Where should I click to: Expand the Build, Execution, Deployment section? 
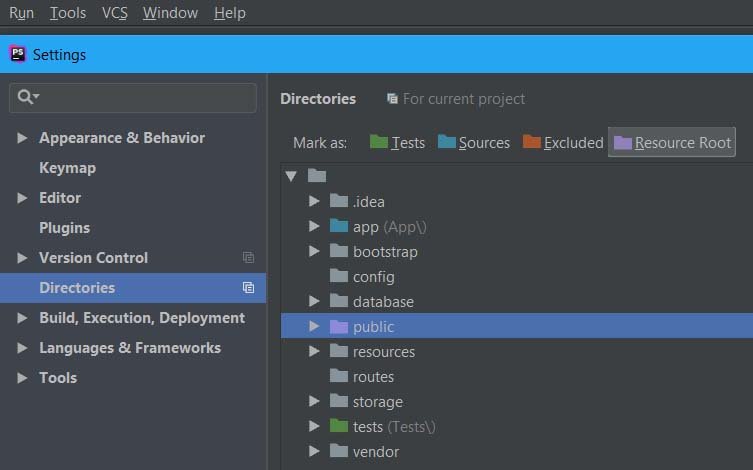pyautogui.click(x=22, y=318)
